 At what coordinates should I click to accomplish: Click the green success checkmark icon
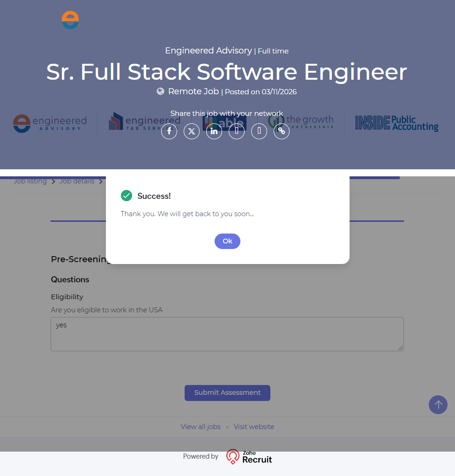coord(127,196)
